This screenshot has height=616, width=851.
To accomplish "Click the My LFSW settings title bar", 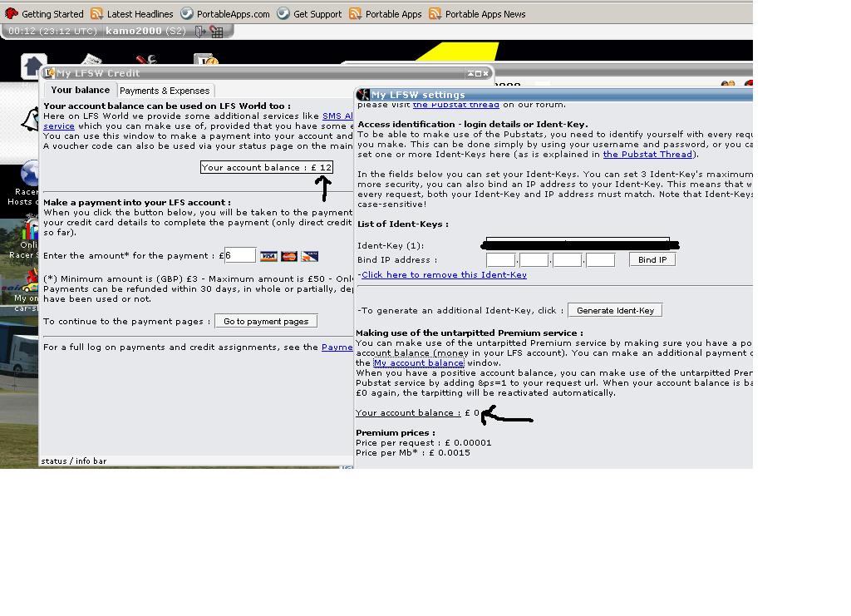I will (x=553, y=95).
